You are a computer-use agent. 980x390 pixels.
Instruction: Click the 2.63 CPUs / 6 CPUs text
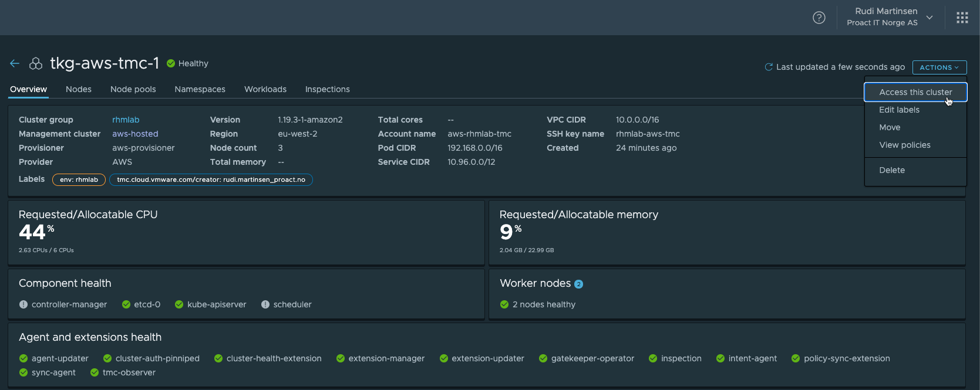46,250
